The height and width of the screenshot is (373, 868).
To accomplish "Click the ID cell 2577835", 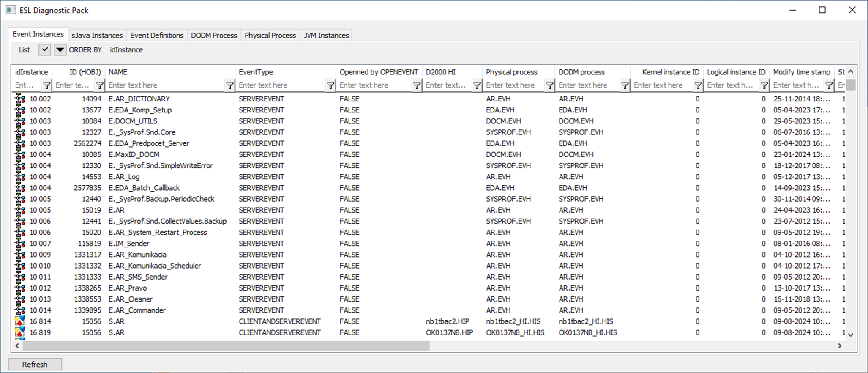I will pyautogui.click(x=87, y=188).
